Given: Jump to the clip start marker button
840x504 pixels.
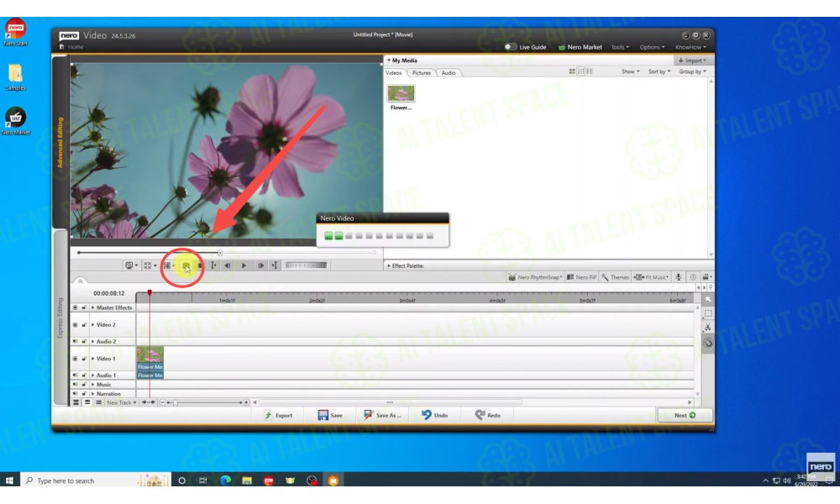Looking at the screenshot, I should [213, 265].
